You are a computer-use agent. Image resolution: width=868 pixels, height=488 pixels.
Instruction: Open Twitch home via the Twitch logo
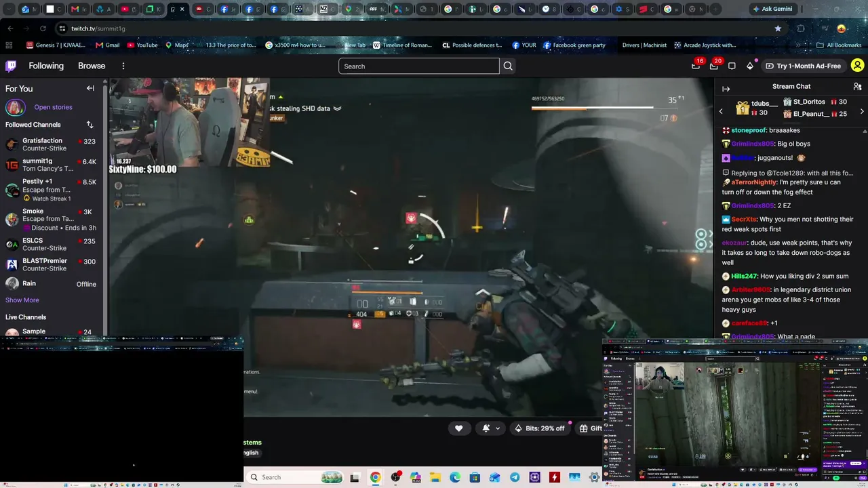click(11, 66)
